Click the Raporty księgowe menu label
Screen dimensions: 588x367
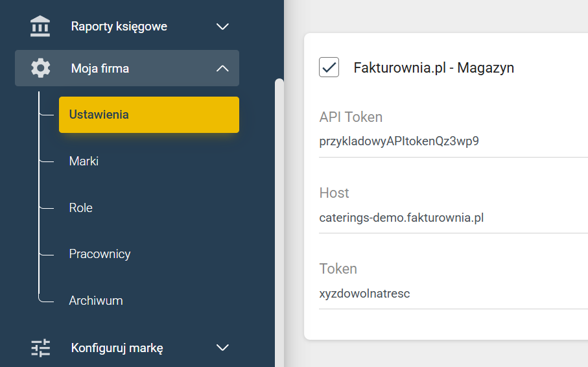(x=119, y=27)
